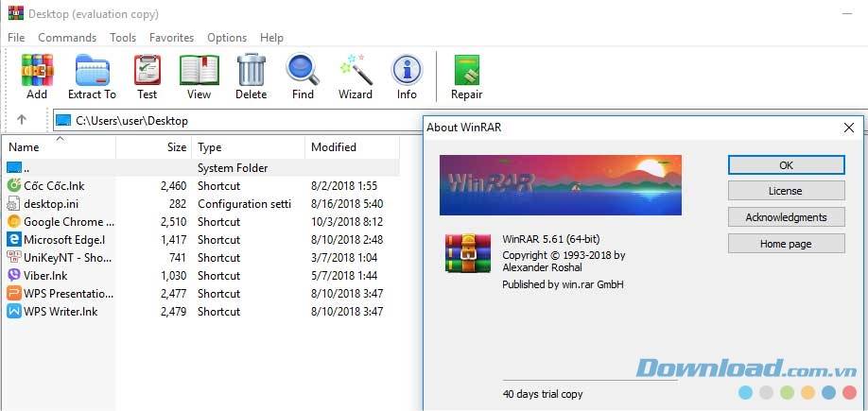The height and width of the screenshot is (411, 868).
Task: Go up one folder with the arrow
Action: point(22,119)
